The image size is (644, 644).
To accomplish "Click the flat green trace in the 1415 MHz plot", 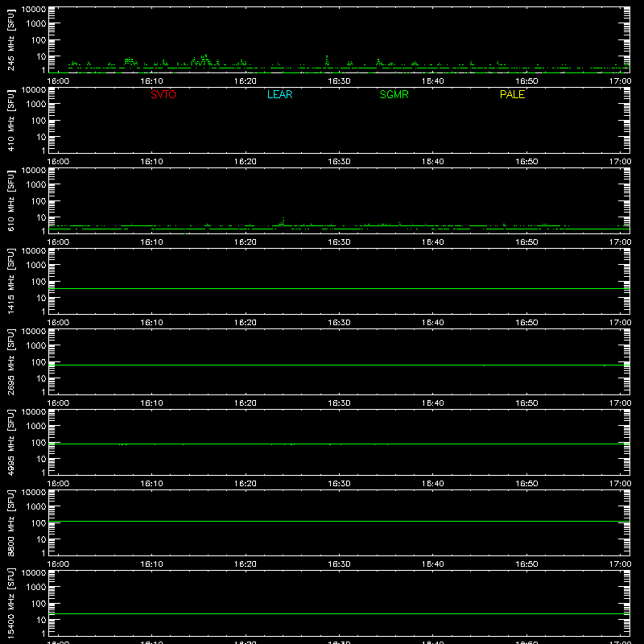I will click(339, 288).
